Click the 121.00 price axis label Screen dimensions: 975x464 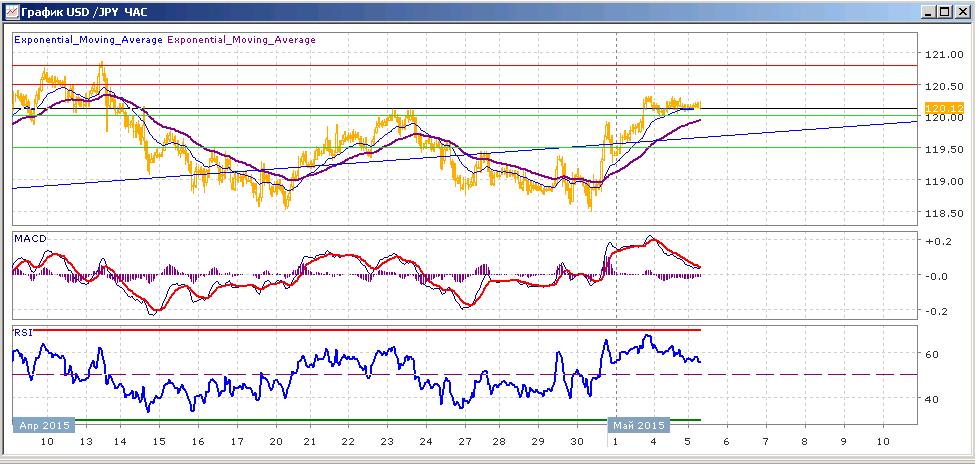[x=943, y=55]
